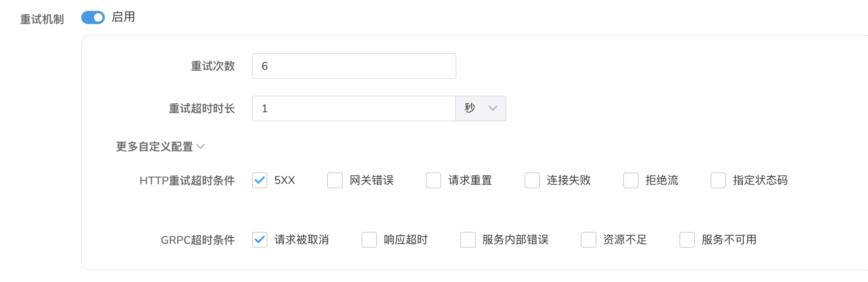Viewport: 868px width, 282px height.
Task: Check the 资源不足 option
Action: tap(588, 240)
